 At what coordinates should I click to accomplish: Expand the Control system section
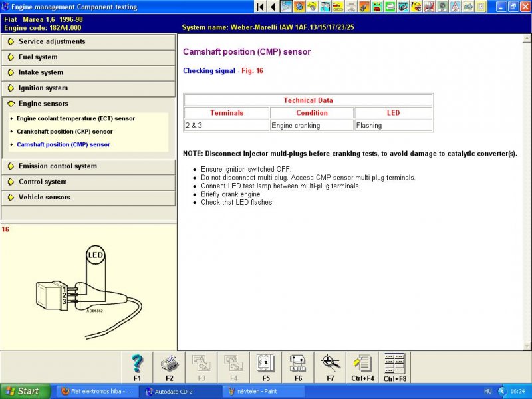(88, 182)
